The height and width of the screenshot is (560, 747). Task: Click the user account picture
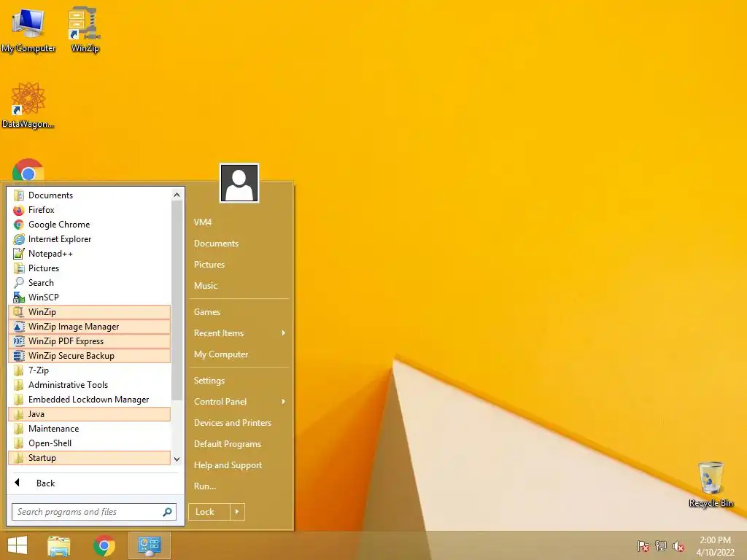tap(239, 183)
